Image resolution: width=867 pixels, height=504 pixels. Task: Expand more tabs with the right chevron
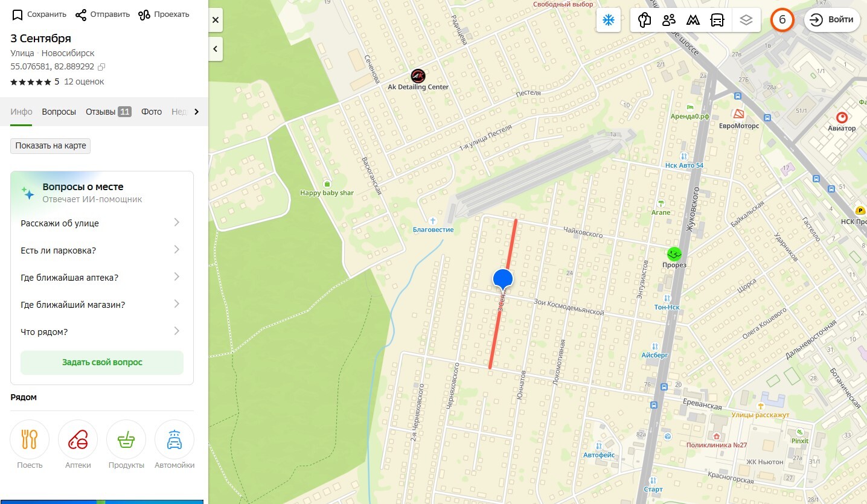[196, 112]
